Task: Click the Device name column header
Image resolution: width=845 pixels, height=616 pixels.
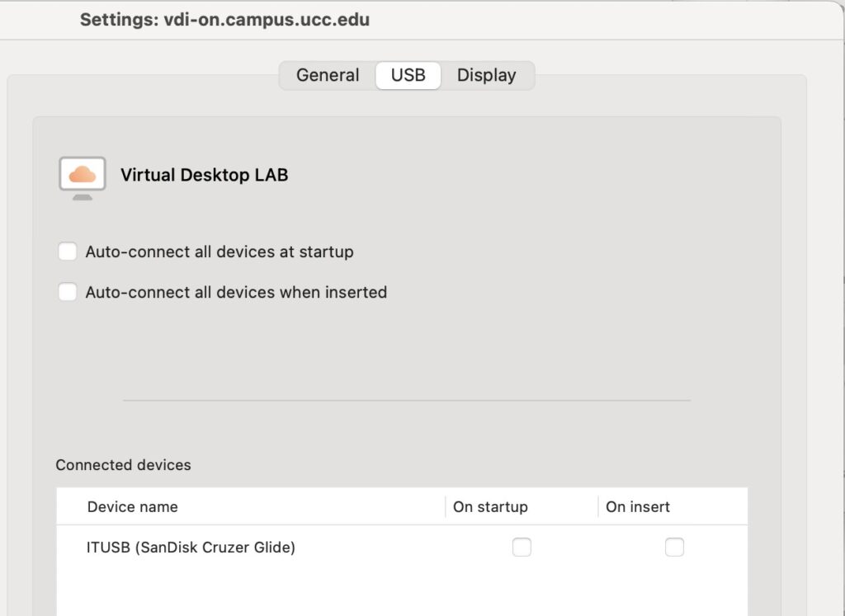Action: point(132,506)
